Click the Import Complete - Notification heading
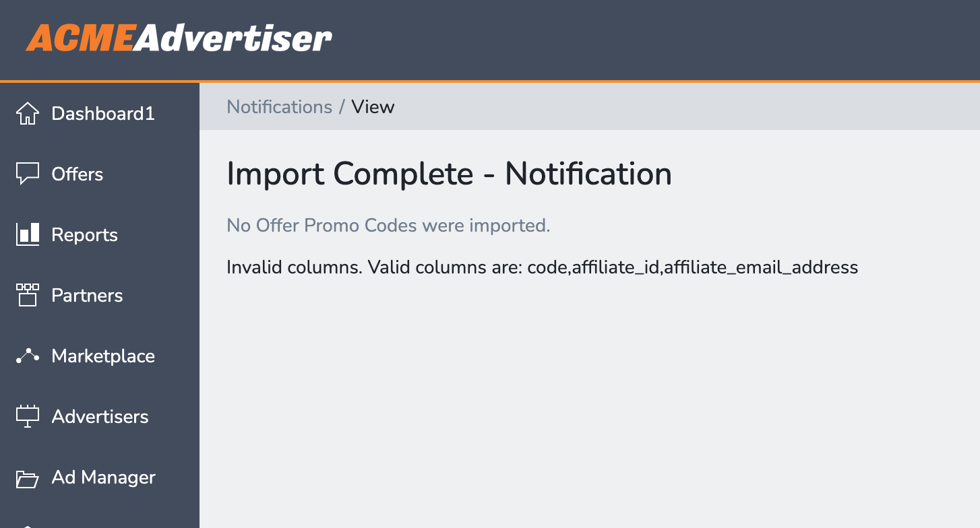The image size is (980, 528). click(x=449, y=174)
